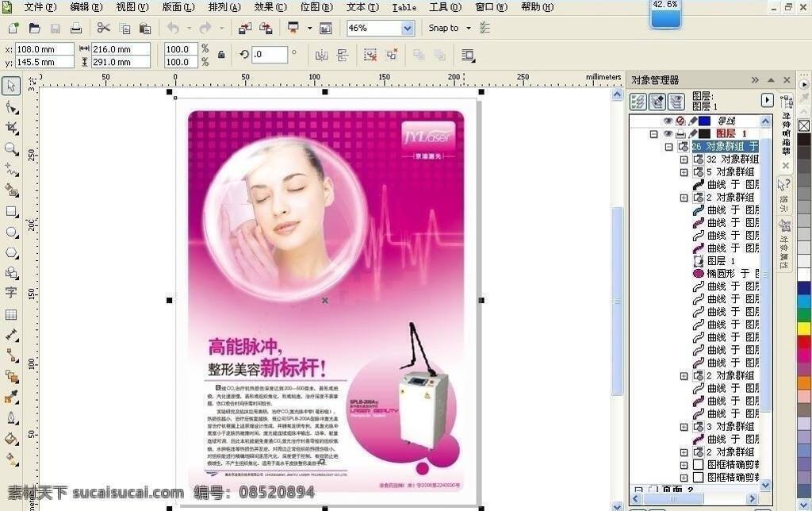Image resolution: width=812 pixels, height=511 pixels.
Task: Select the Ellipse tool
Action: pos(11,232)
